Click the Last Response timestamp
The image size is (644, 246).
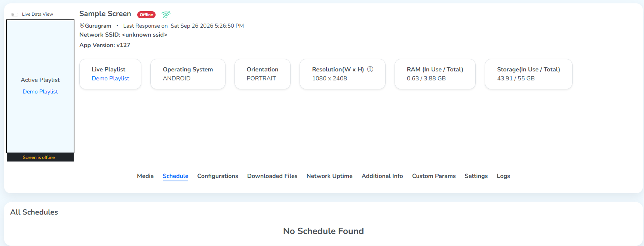pyautogui.click(x=207, y=26)
